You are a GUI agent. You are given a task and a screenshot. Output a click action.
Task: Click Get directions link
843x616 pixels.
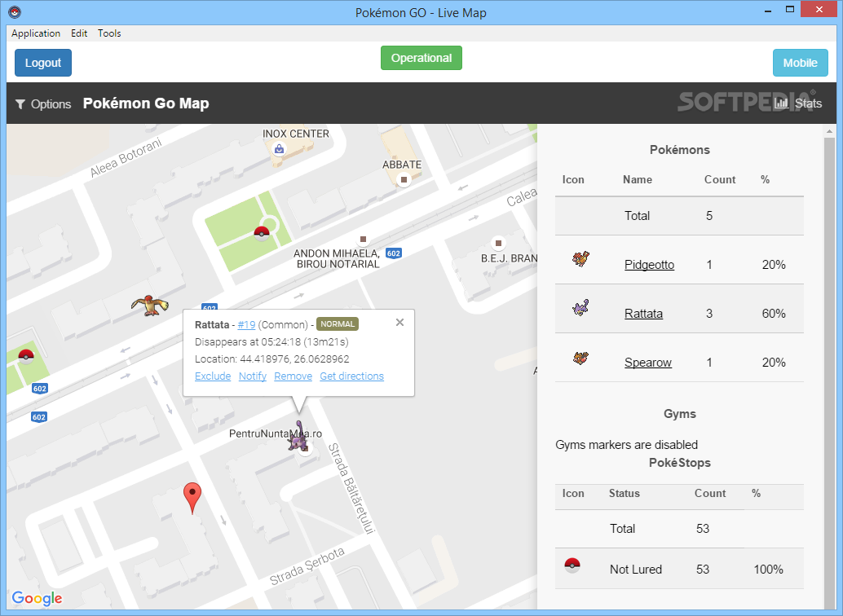tap(351, 376)
